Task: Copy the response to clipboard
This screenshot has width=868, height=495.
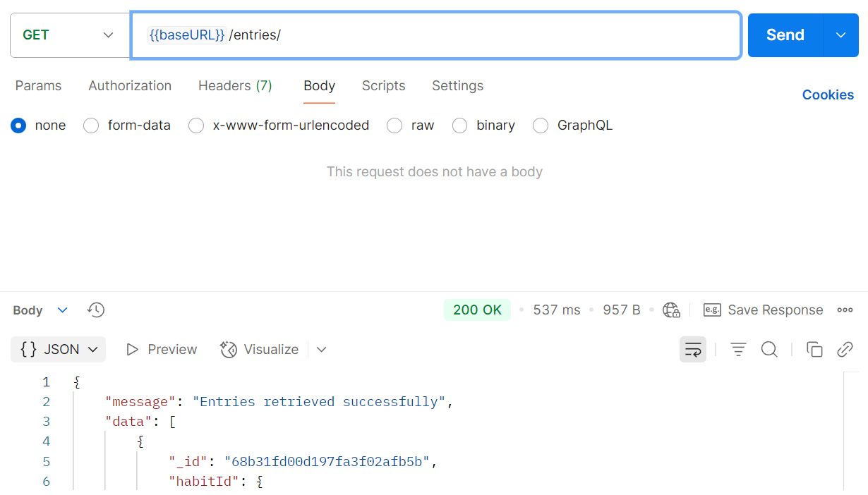Action: (x=814, y=349)
